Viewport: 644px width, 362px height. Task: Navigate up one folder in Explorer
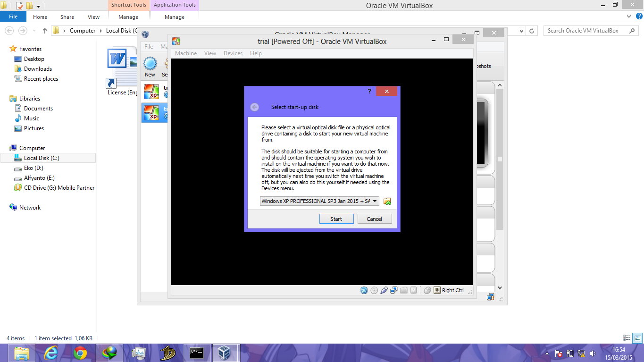(x=45, y=31)
